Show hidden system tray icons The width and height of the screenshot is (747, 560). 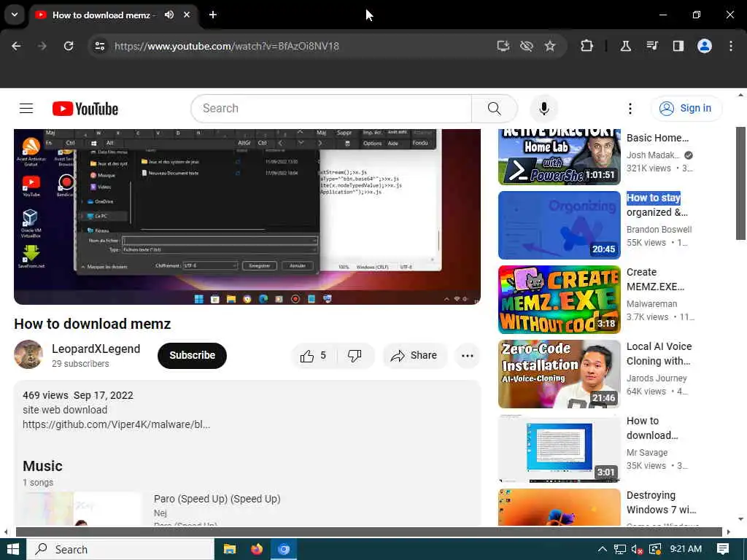[602, 550]
